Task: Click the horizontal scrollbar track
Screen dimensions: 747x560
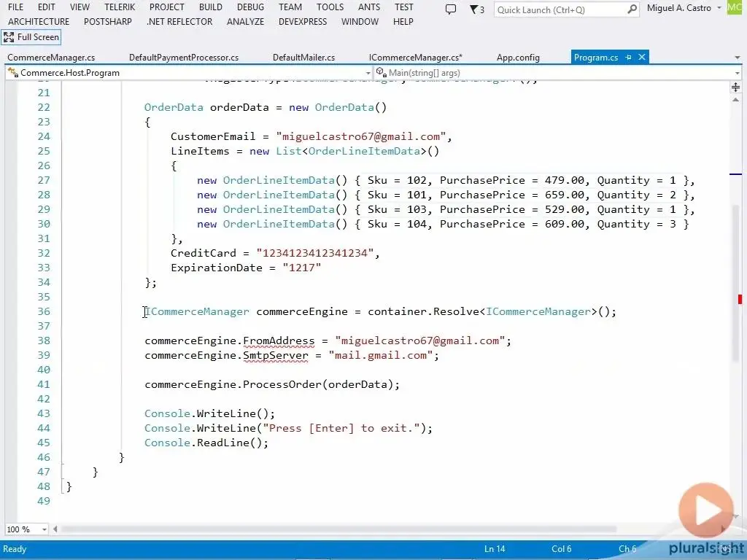Action: pos(338,529)
